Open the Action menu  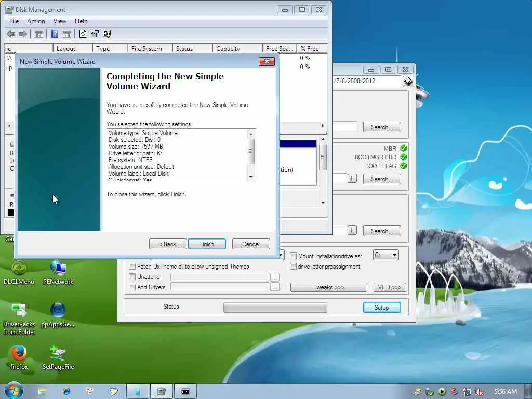coord(36,21)
